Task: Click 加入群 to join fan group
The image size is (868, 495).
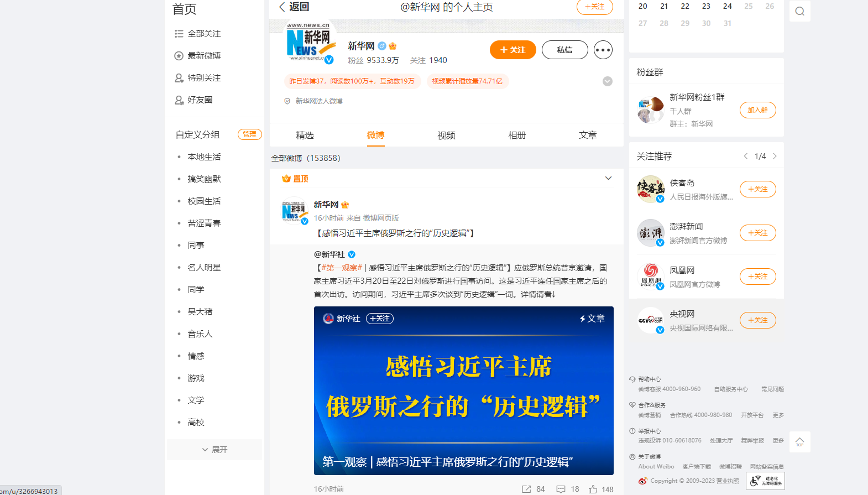Action: click(757, 110)
